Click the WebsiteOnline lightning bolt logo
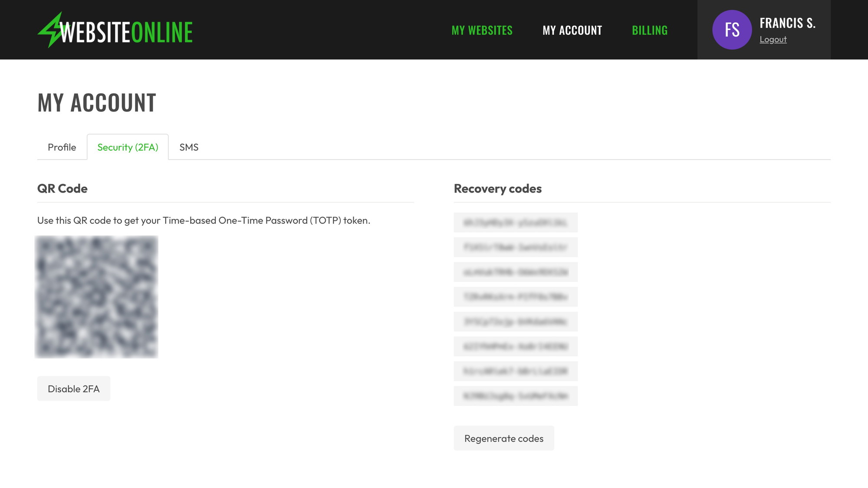 coord(115,30)
